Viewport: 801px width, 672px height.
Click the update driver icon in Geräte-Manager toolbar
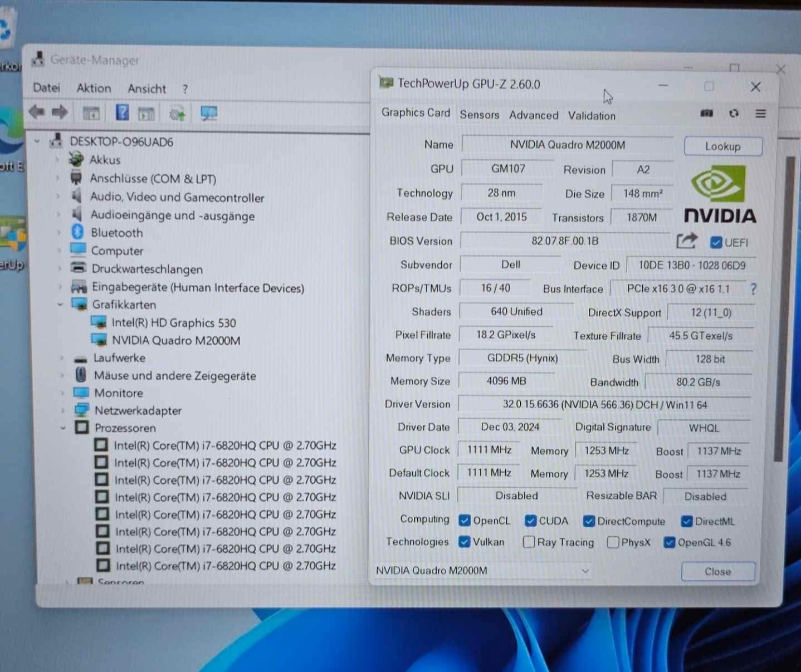click(x=178, y=114)
